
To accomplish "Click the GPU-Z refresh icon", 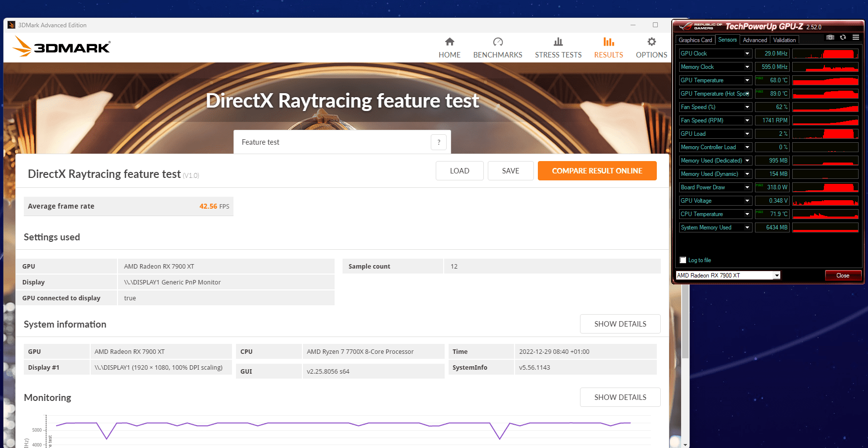I will point(843,38).
